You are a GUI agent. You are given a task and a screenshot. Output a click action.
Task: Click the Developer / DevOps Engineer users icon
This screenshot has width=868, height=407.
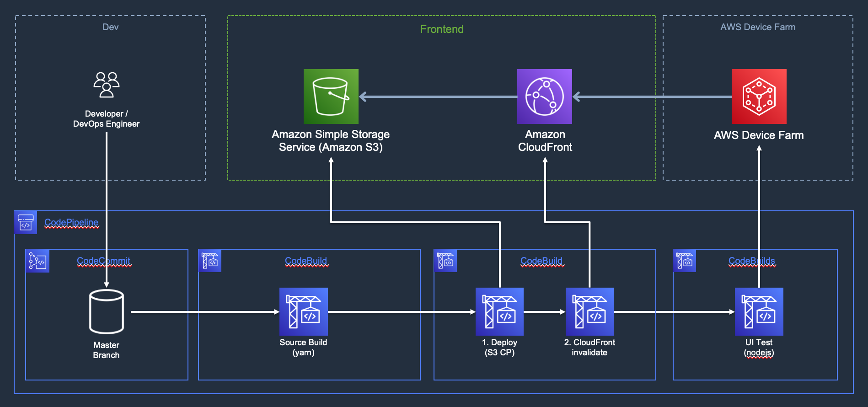point(107,85)
